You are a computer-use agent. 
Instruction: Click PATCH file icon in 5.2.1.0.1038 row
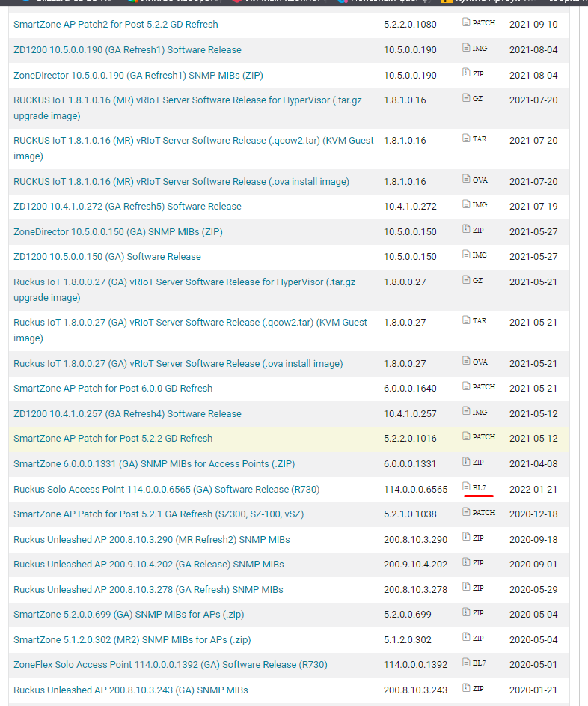[x=466, y=512]
